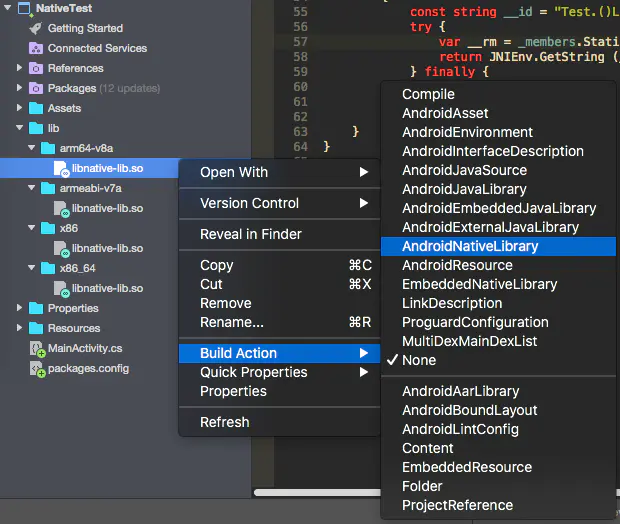Choose Properties in context menu
620x524 pixels.
tap(279, 391)
